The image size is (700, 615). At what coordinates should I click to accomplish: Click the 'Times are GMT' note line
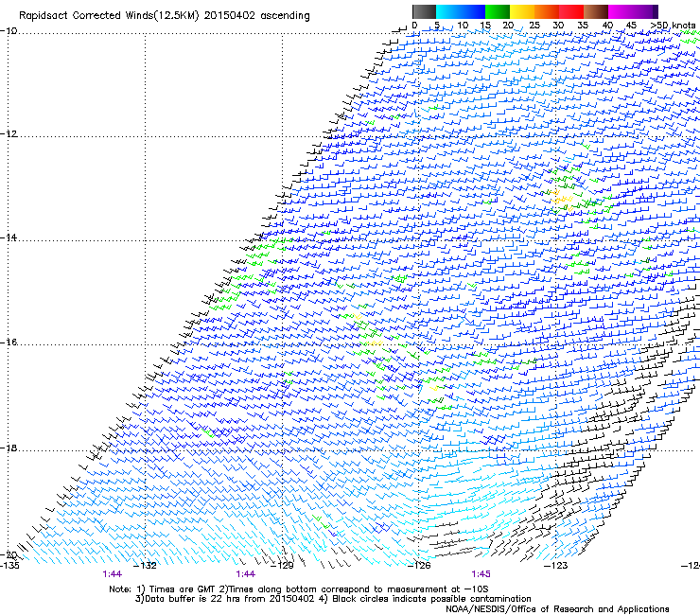(x=299, y=589)
